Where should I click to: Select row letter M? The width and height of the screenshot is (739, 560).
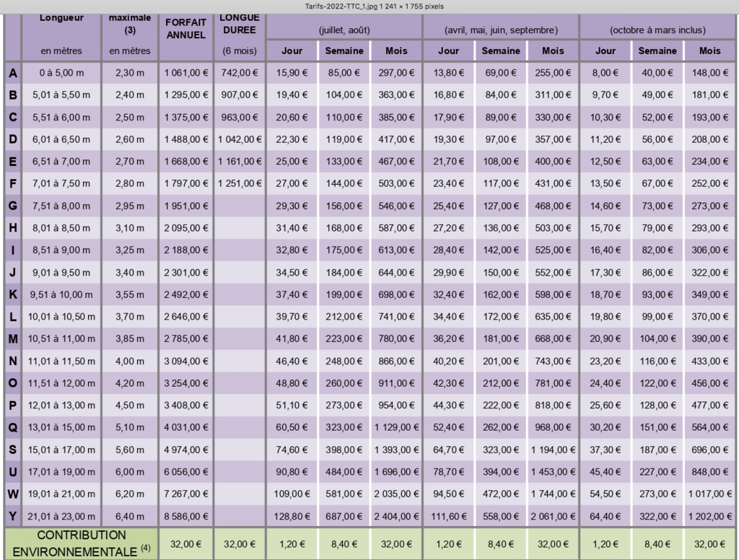coord(13,339)
